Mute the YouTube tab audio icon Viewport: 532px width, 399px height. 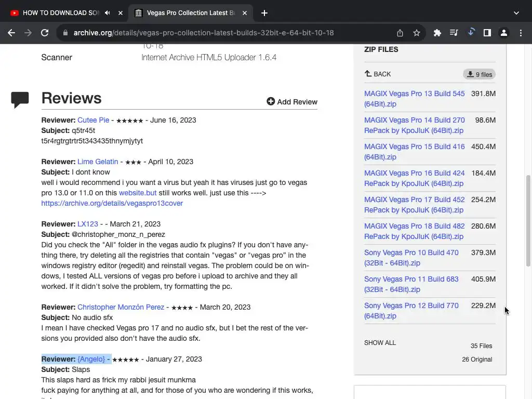click(107, 13)
